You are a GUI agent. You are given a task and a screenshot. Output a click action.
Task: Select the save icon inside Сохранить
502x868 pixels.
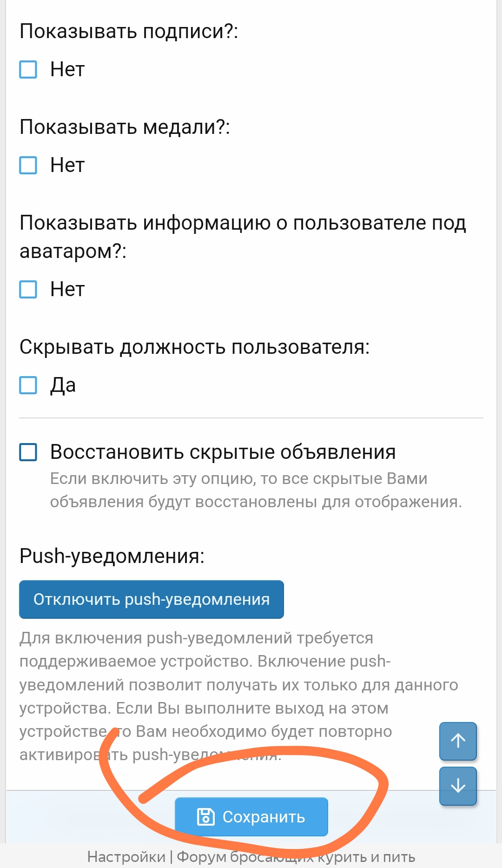pos(206,816)
